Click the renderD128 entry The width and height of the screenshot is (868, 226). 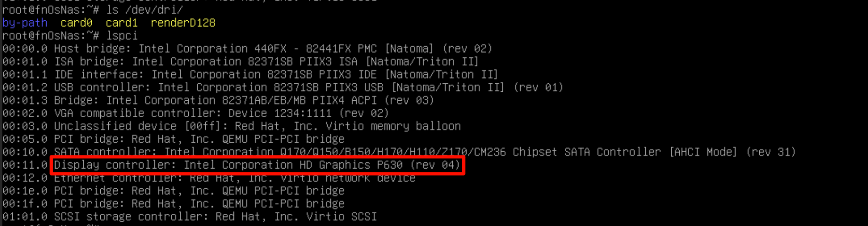click(x=183, y=23)
